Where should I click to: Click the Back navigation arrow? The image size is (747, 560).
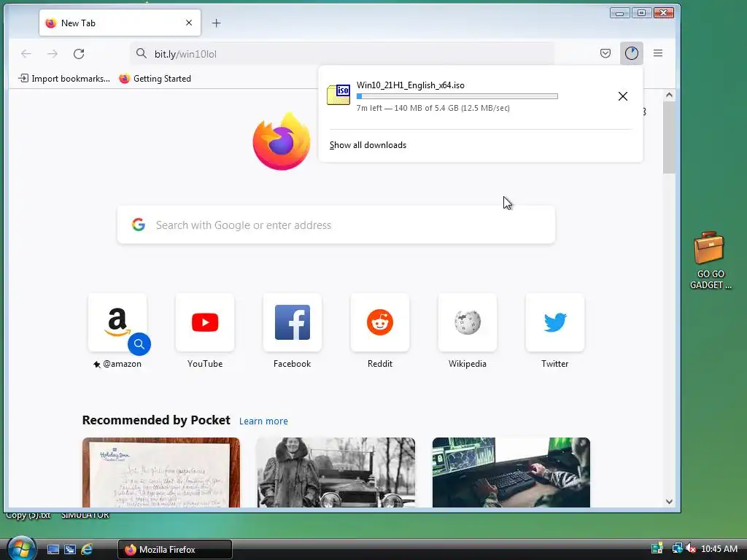26,54
